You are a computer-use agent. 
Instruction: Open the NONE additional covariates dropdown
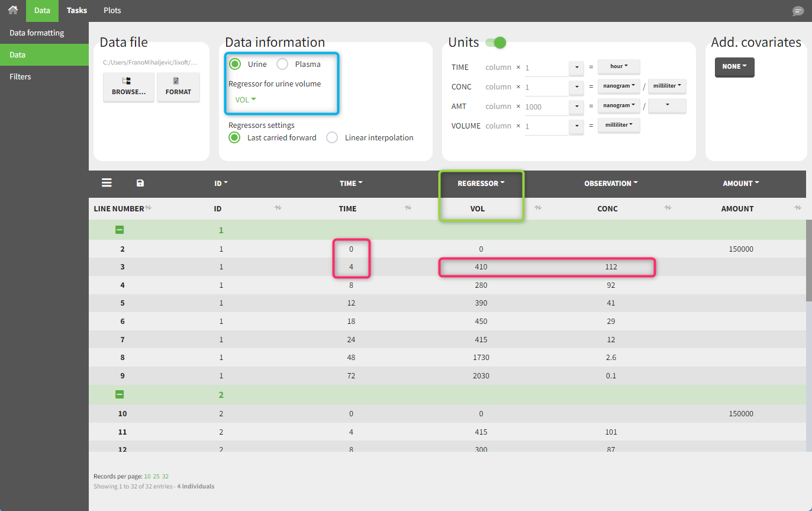tap(734, 67)
